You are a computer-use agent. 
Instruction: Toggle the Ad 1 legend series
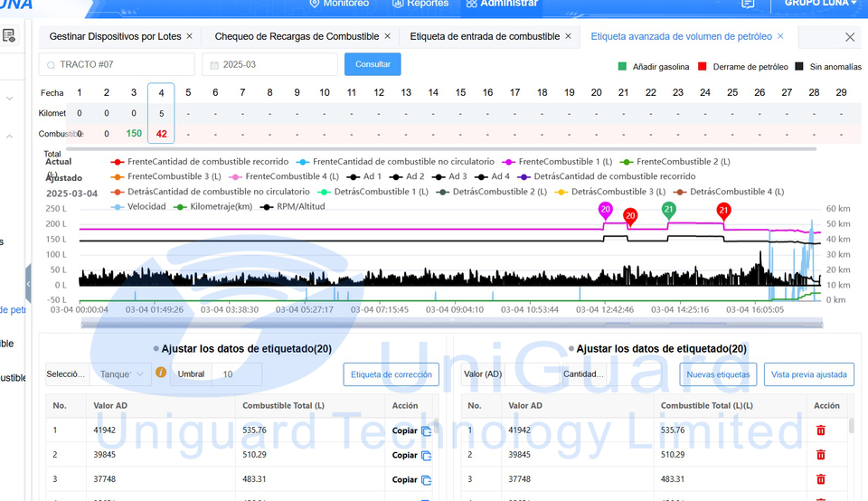[x=363, y=176]
